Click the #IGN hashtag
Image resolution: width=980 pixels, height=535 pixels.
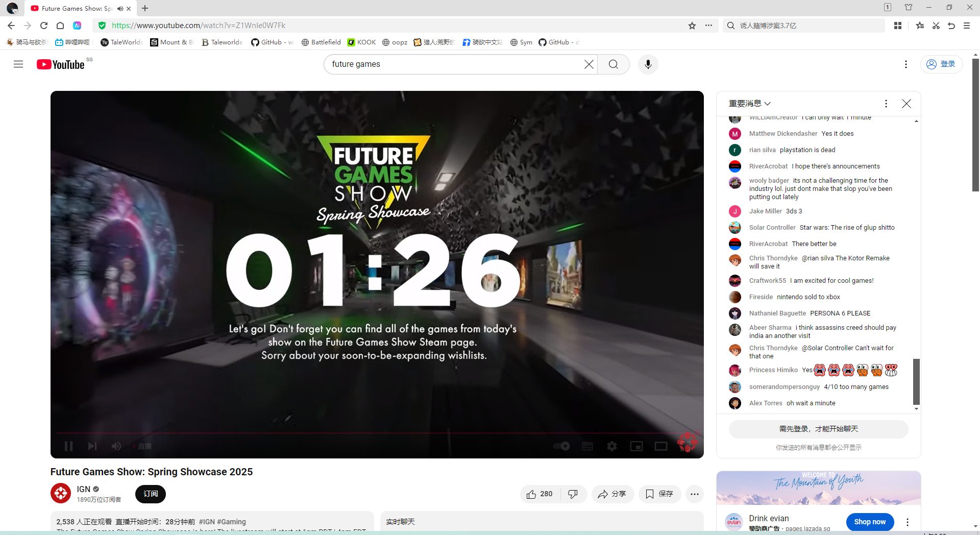pos(207,522)
